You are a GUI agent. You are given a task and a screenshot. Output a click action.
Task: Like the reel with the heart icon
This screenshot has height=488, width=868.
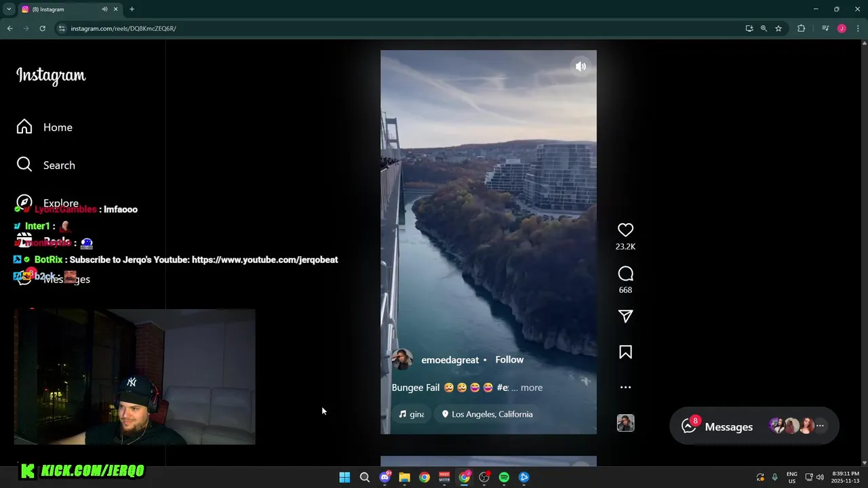pos(625,230)
